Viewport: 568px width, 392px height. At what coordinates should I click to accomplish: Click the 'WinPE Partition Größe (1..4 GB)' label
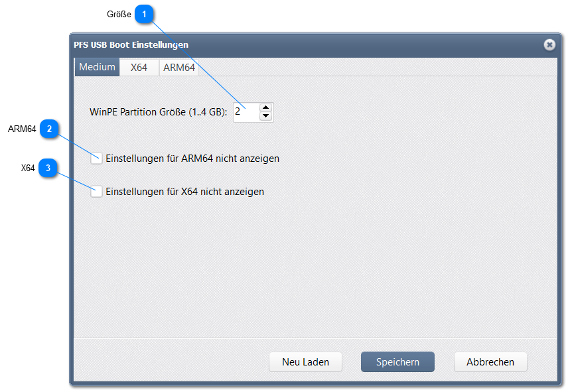pyautogui.click(x=158, y=112)
